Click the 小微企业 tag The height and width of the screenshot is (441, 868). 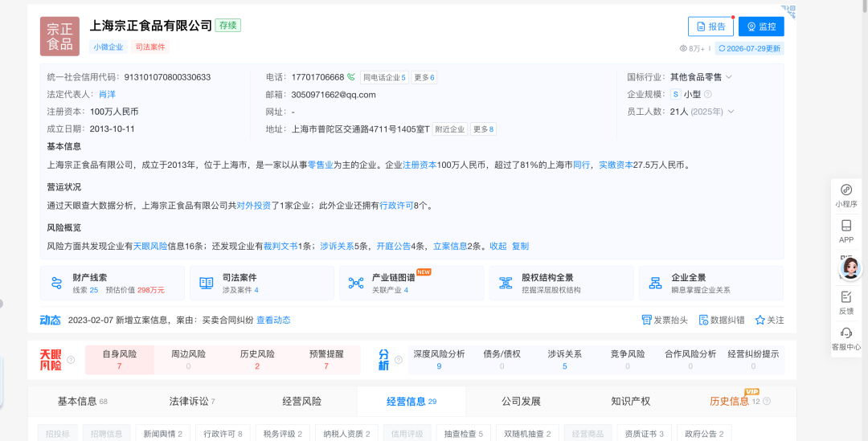click(x=108, y=47)
